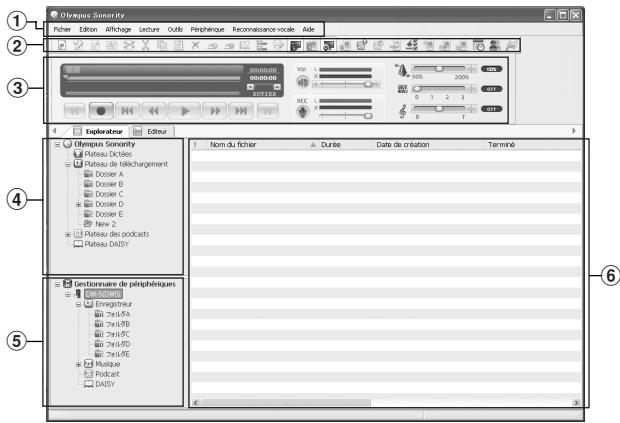Expand the Dossier D folder
Viewport: 620px width, 423px height.
tap(78, 204)
